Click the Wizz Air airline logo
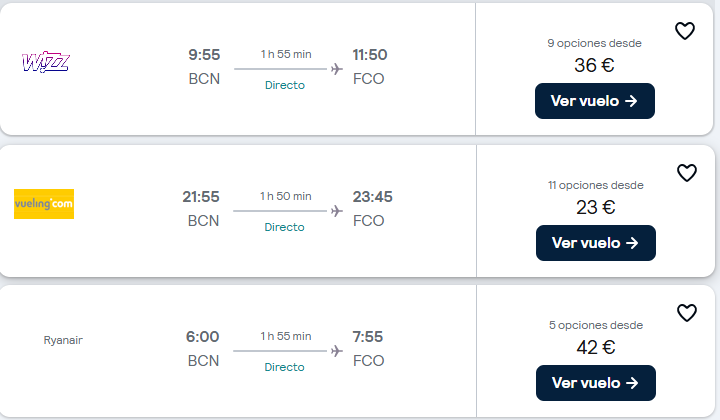 pos(45,63)
